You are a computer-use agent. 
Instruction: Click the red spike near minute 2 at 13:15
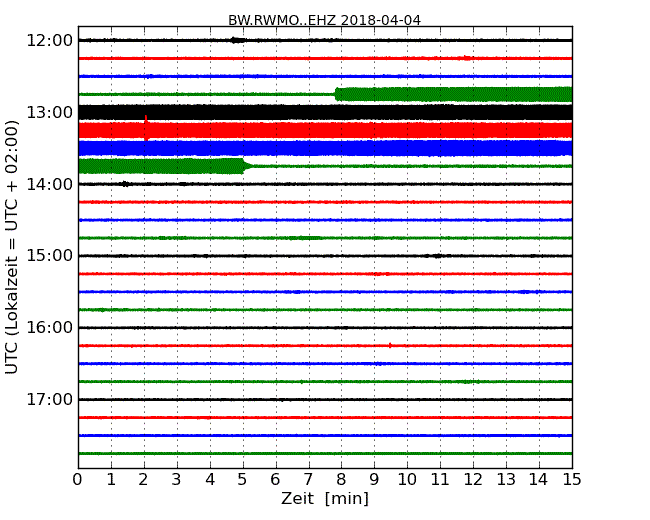pos(146,128)
